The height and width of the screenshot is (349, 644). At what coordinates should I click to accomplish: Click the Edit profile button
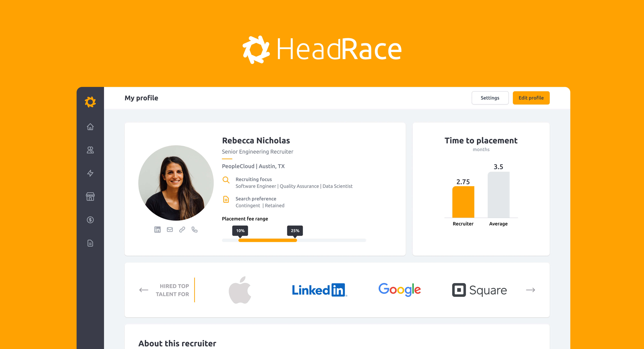pos(531,98)
